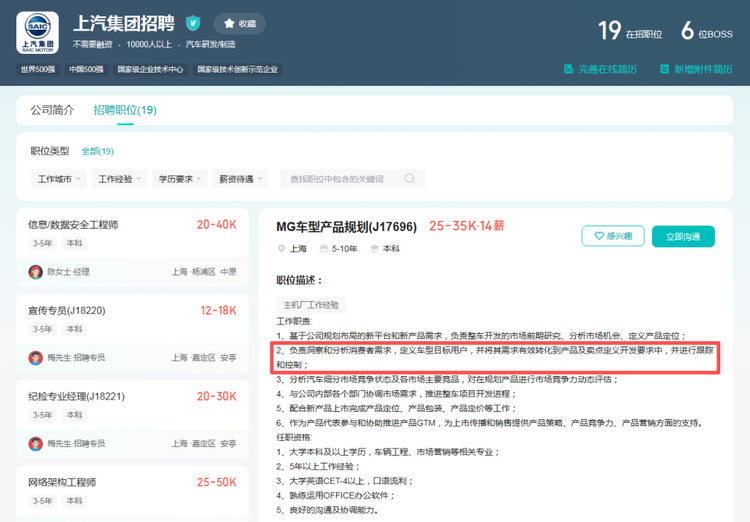Select the 全部(19) job type link

click(97, 151)
